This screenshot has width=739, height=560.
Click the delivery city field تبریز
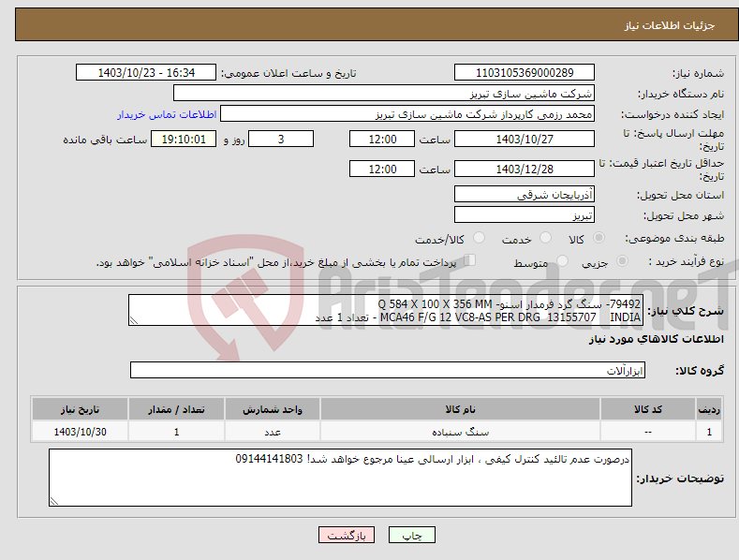click(525, 215)
